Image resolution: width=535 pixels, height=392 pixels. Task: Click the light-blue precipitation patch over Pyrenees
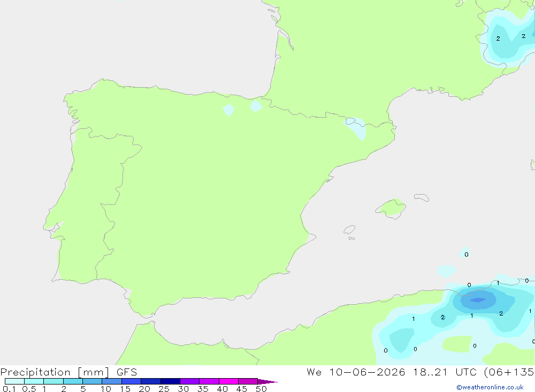coord(356,127)
